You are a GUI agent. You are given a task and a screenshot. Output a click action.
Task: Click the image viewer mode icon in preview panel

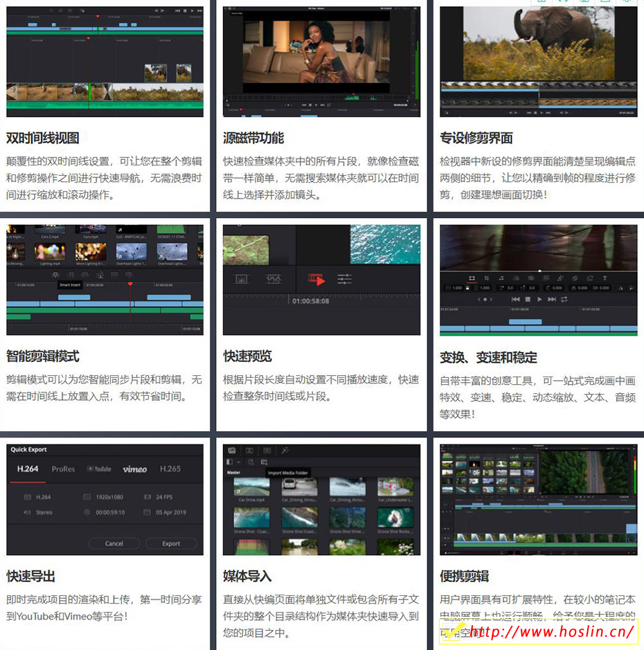coord(242,280)
